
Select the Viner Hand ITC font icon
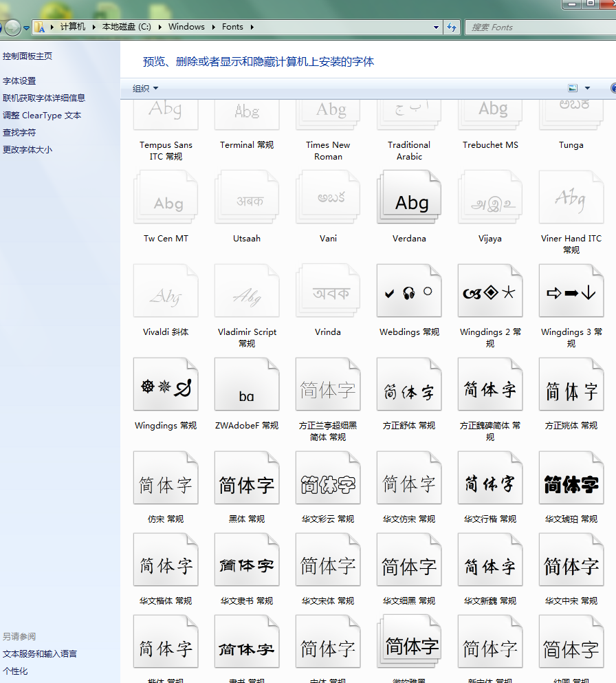coord(571,197)
